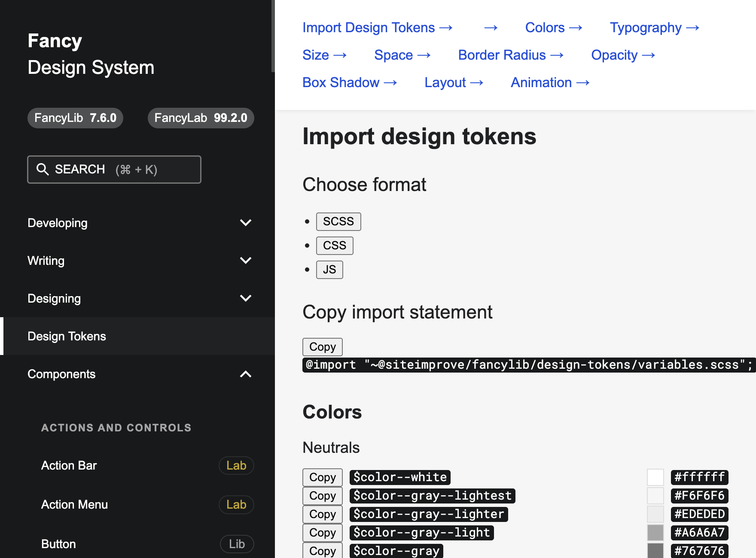Image resolution: width=756 pixels, height=558 pixels.
Task: Copy the $color--gray--lighter token
Action: coord(323,514)
